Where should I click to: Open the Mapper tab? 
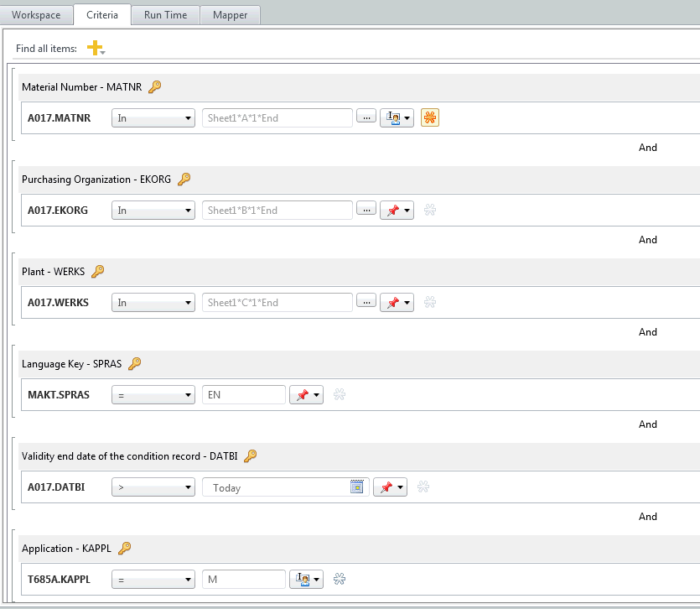click(x=230, y=15)
